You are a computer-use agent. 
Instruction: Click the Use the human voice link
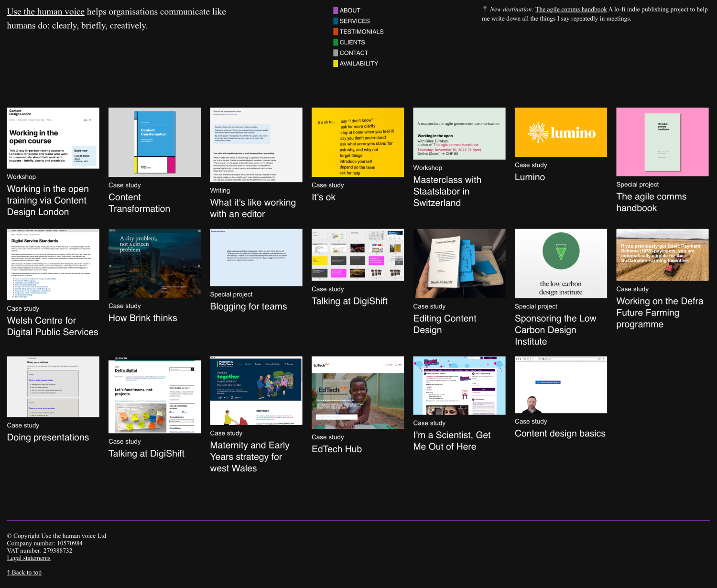(x=45, y=11)
